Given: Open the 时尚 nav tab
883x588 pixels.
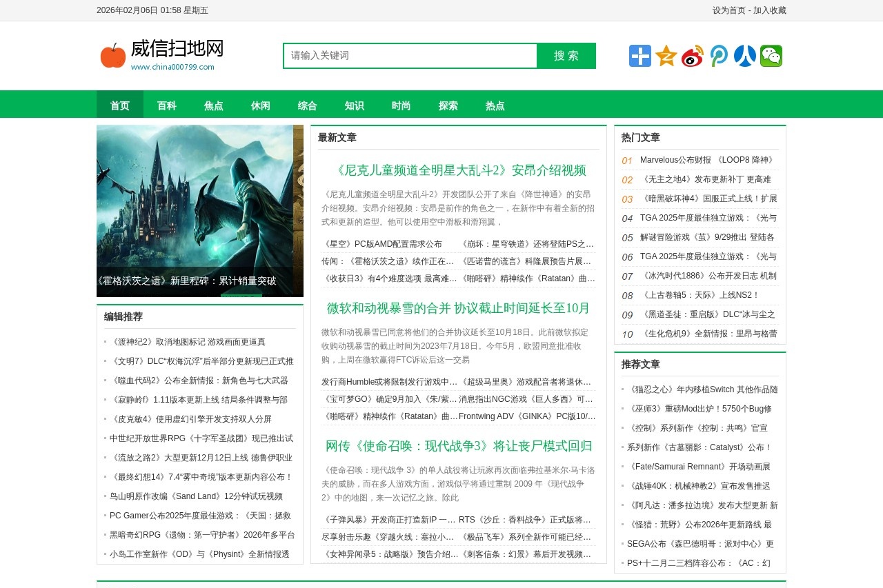Looking at the screenshot, I should 401,105.
